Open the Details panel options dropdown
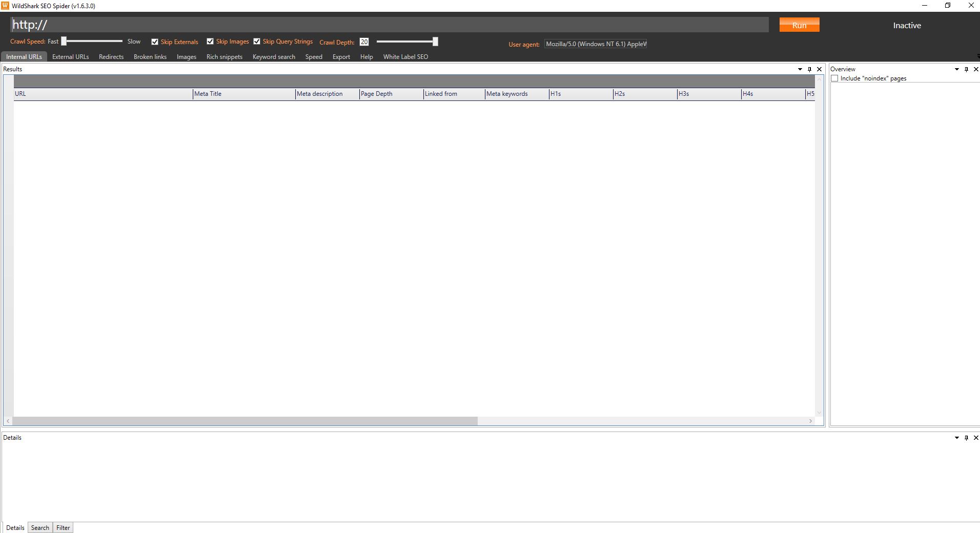980x533 pixels. [x=956, y=438]
